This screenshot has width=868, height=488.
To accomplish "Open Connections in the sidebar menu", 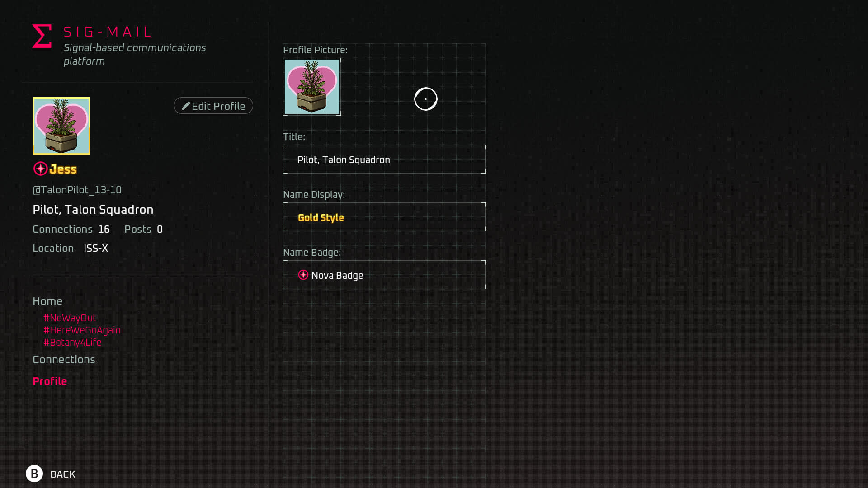I will (64, 360).
